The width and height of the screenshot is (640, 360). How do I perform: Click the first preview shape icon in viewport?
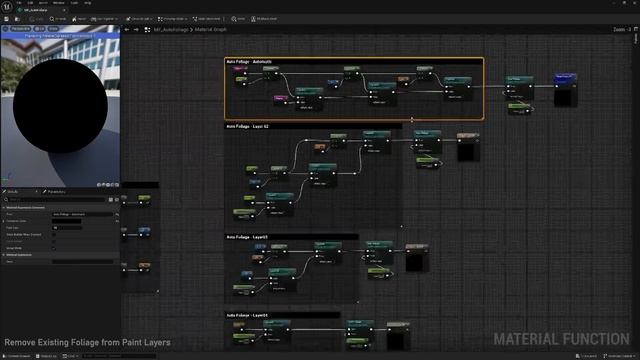point(99,185)
